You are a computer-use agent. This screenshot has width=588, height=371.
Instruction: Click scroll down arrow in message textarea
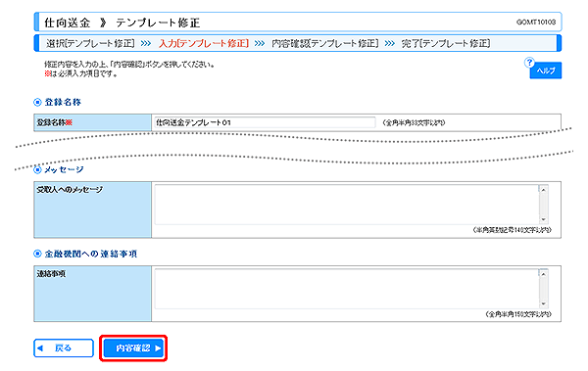click(543, 219)
